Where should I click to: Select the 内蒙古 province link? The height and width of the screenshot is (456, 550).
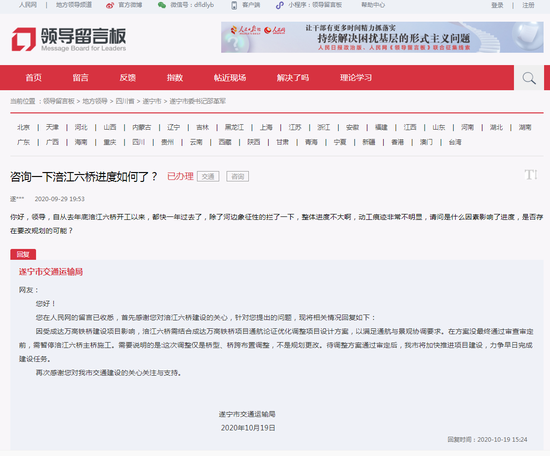[x=142, y=127]
